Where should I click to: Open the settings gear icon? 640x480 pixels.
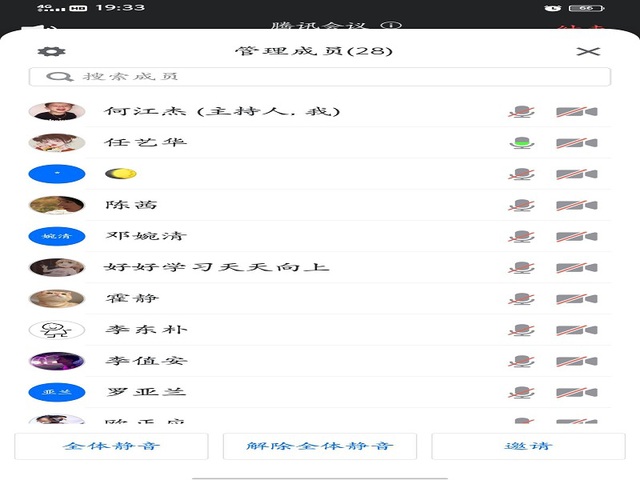pyautogui.click(x=44, y=52)
